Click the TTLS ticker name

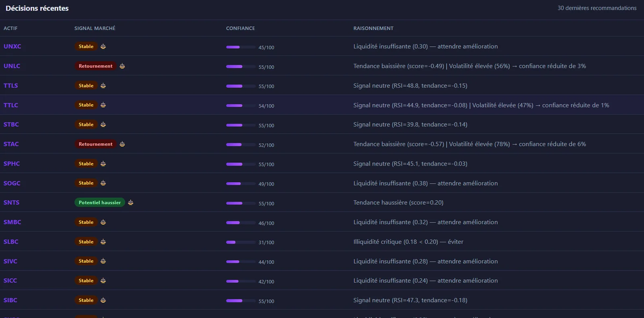(x=11, y=85)
